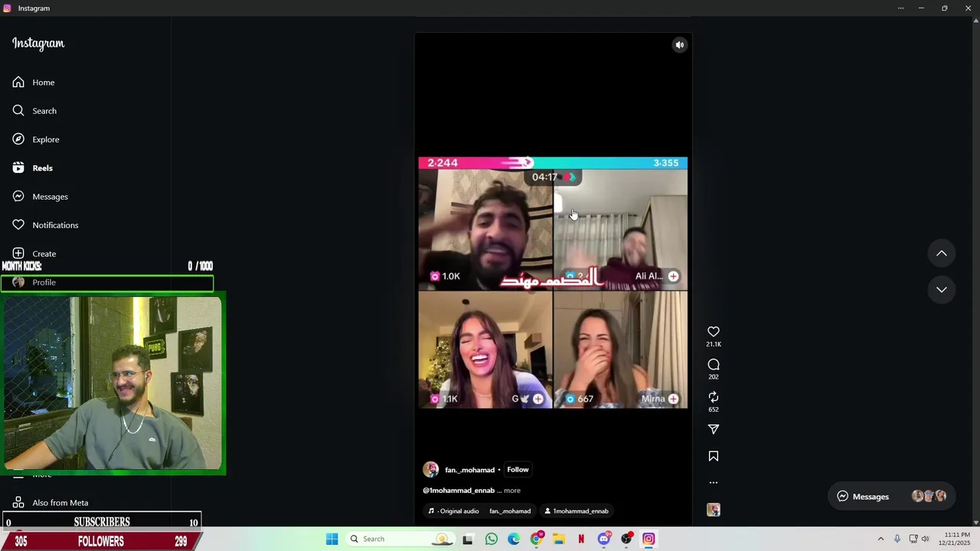Click the Instagram taskbar icon
Screen dimensions: 980x551
648,539
